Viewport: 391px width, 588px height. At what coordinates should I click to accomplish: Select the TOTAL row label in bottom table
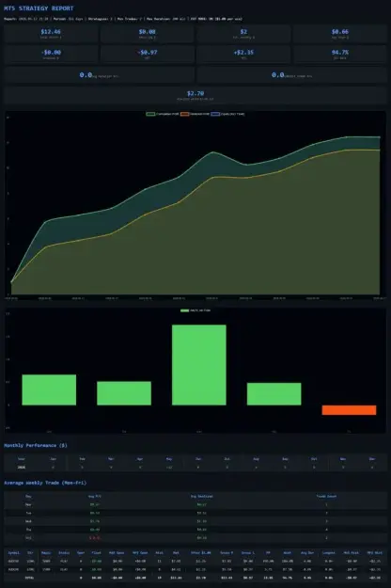[29, 578]
